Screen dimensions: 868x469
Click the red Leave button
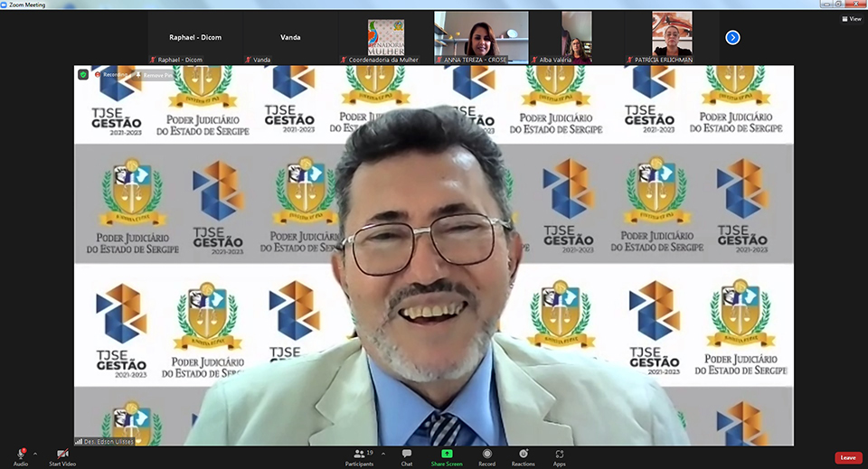(847, 457)
